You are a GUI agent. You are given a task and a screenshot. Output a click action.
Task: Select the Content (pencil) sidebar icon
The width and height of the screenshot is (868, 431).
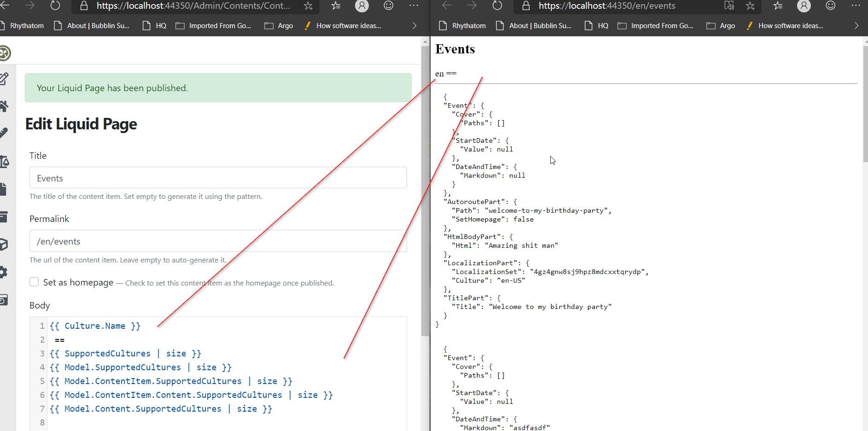tap(5, 78)
